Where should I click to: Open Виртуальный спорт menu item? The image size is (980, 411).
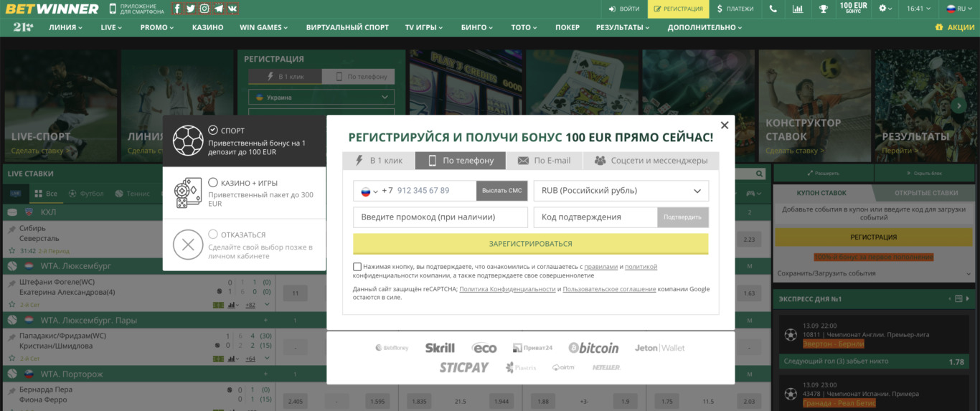click(347, 27)
